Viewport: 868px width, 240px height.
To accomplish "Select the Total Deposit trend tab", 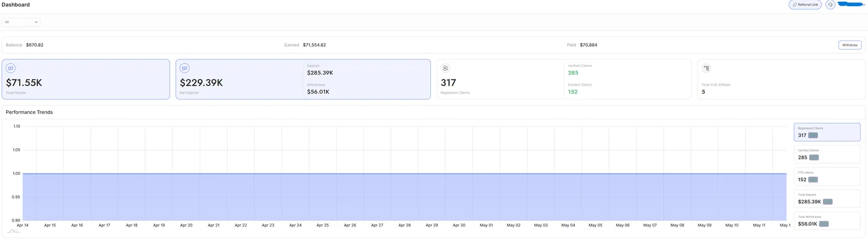I will [827, 198].
